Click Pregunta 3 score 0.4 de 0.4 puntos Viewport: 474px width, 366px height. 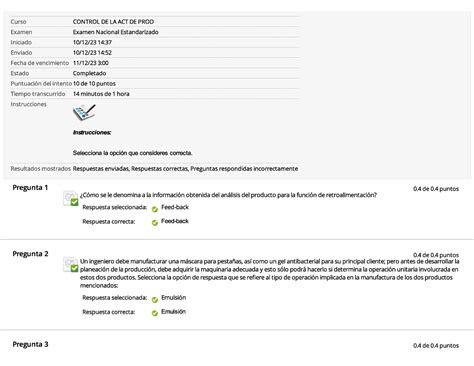point(436,346)
